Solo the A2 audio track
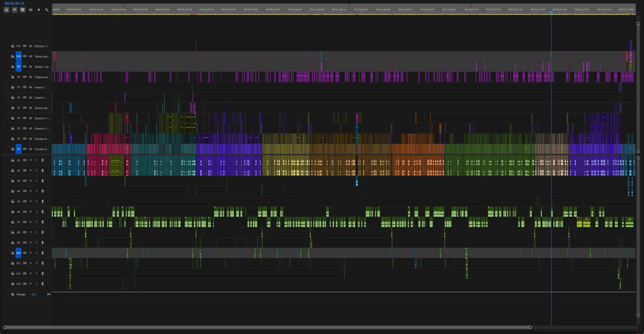The width and height of the screenshot is (644, 334). click(x=37, y=170)
